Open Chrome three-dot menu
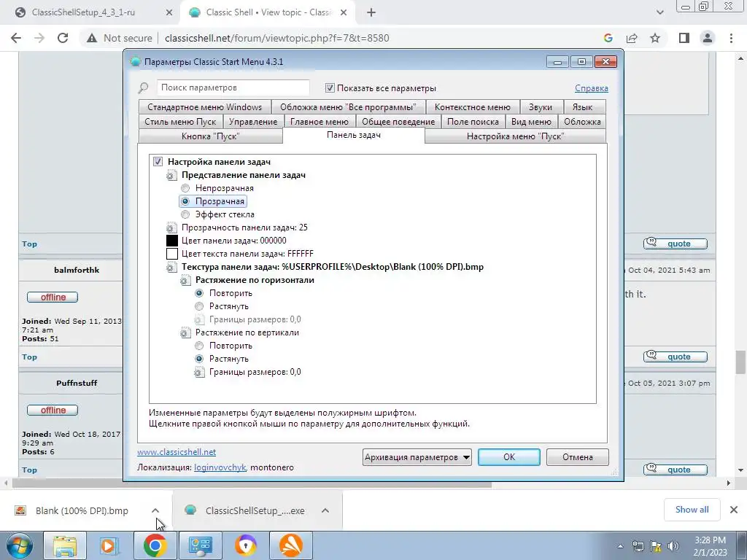The width and height of the screenshot is (747, 560). tap(731, 38)
